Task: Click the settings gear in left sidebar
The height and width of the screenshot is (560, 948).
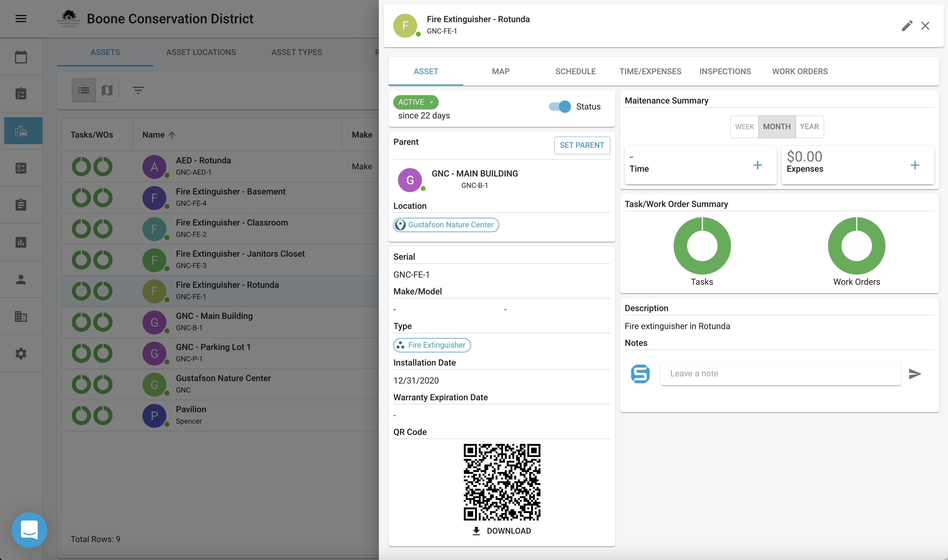Action: pos(21,354)
